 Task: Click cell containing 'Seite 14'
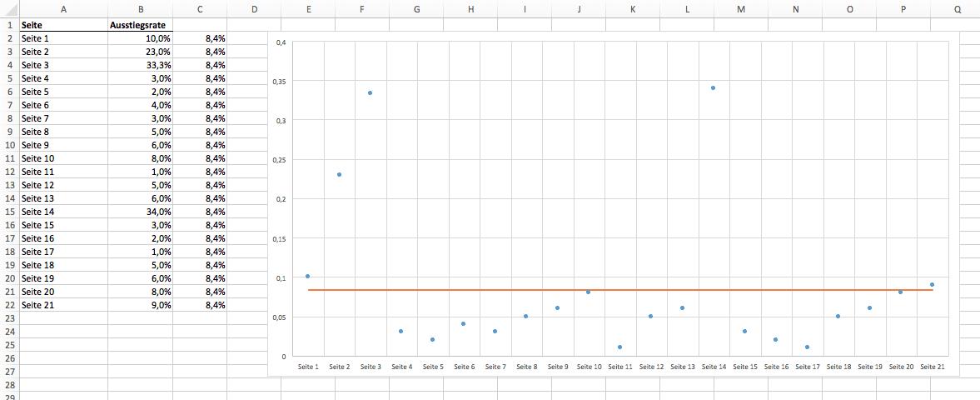click(x=63, y=212)
